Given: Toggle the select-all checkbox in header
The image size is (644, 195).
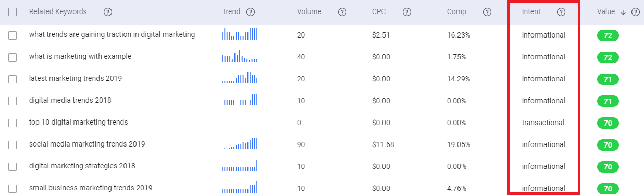Looking at the screenshot, I should 13,12.
